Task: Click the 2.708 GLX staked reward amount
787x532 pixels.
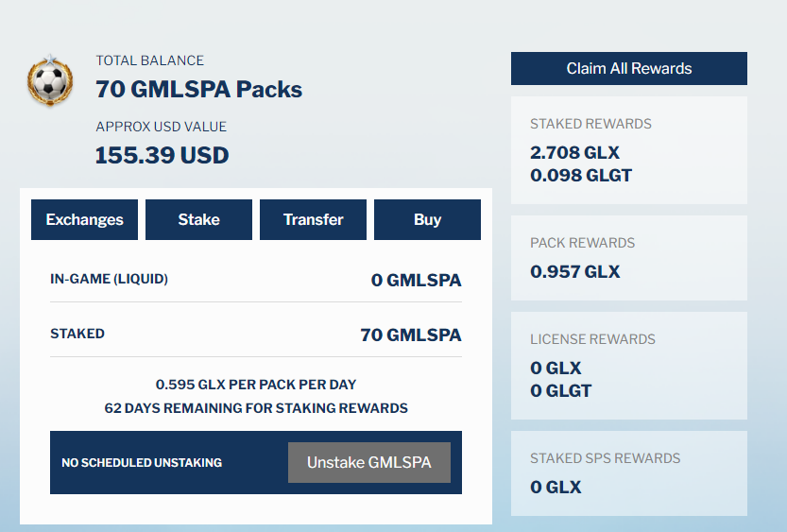Action: point(574,152)
